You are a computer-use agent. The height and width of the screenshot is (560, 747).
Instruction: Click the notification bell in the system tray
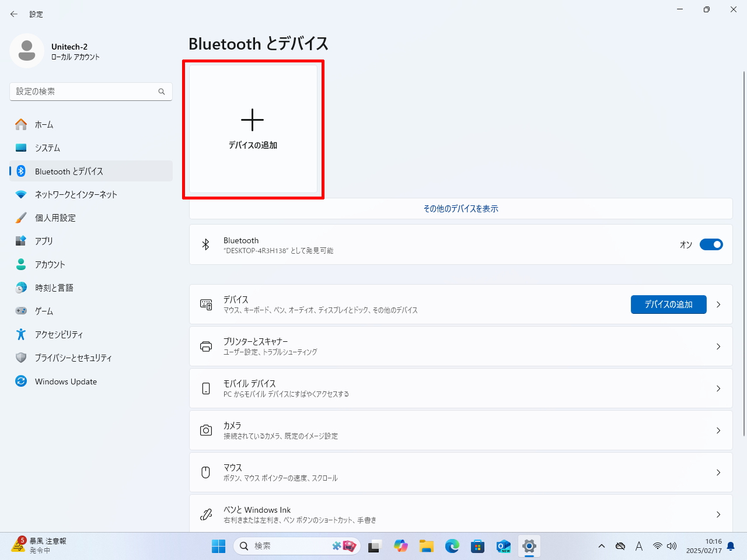731,546
